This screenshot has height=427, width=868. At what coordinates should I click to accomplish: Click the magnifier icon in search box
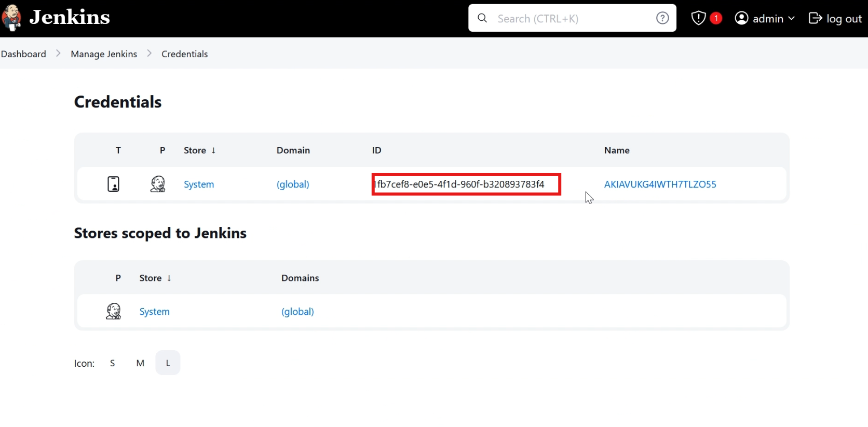point(482,18)
